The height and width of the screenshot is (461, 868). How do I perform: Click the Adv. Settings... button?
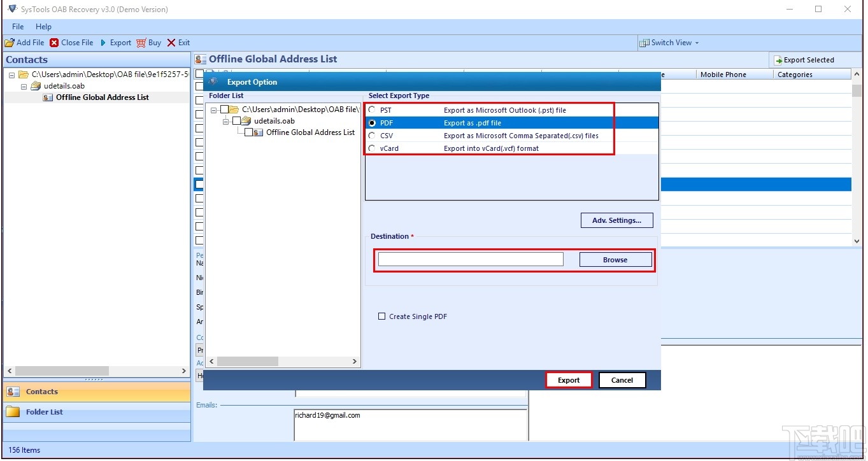(617, 220)
